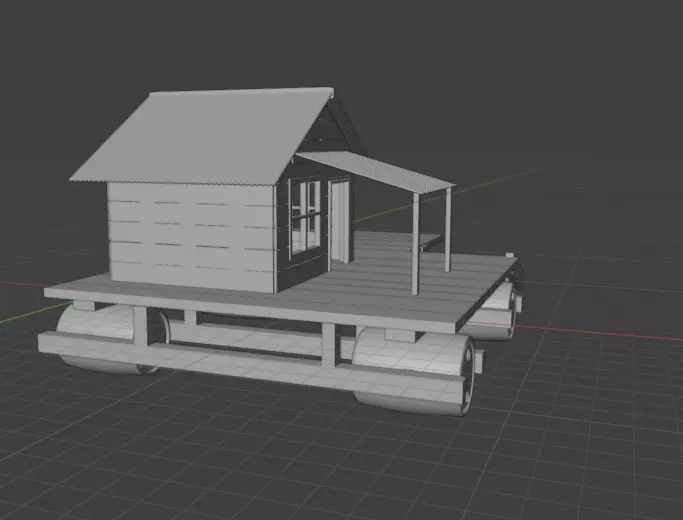Select the cabin's front door

point(339,222)
